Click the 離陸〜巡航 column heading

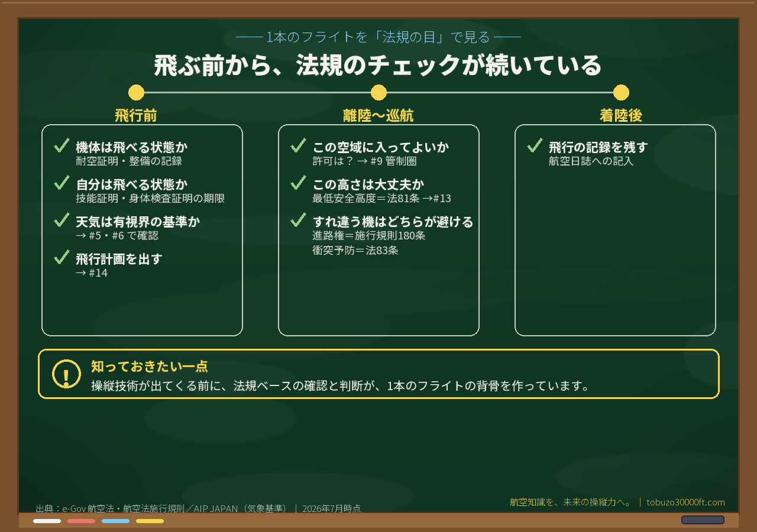pos(378,116)
